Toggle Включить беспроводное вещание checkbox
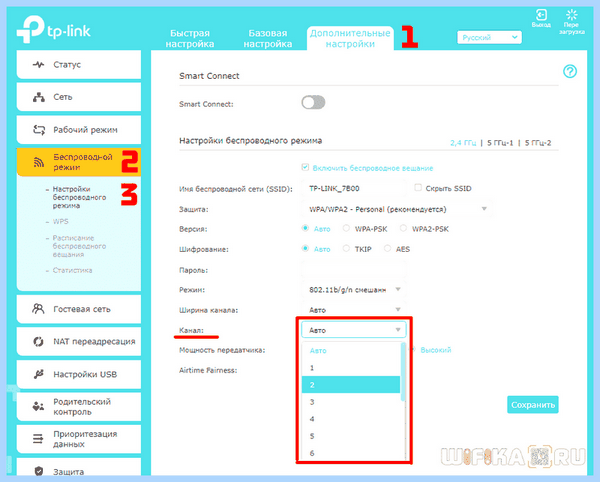This screenshot has width=600, height=482. tap(305, 167)
